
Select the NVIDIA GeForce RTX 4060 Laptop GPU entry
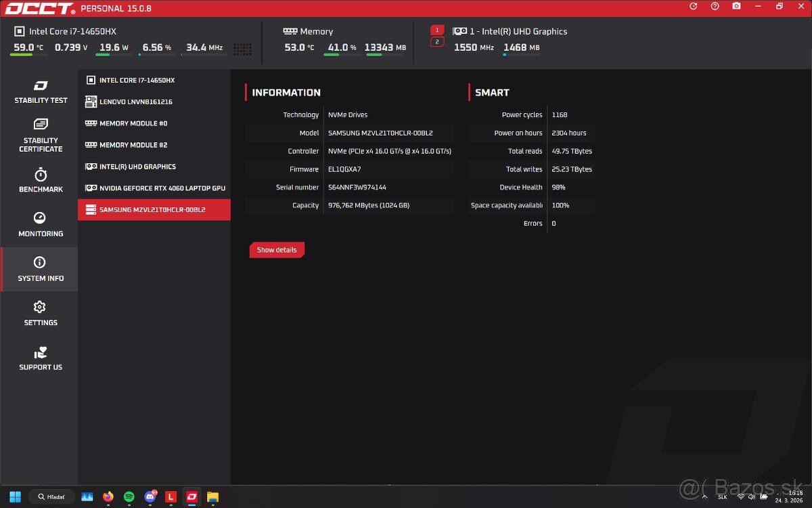pyautogui.click(x=154, y=188)
